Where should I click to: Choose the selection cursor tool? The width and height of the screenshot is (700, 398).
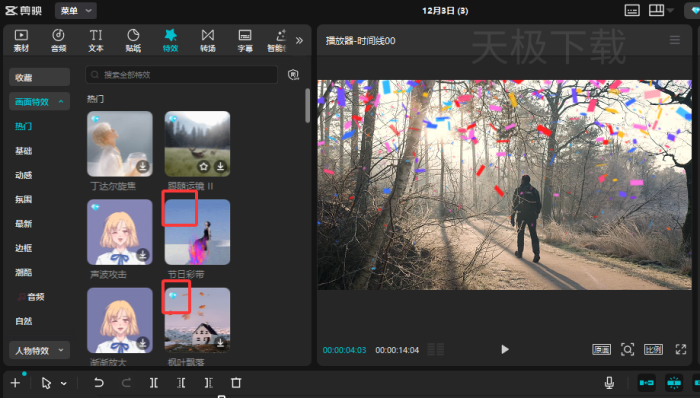pos(46,383)
